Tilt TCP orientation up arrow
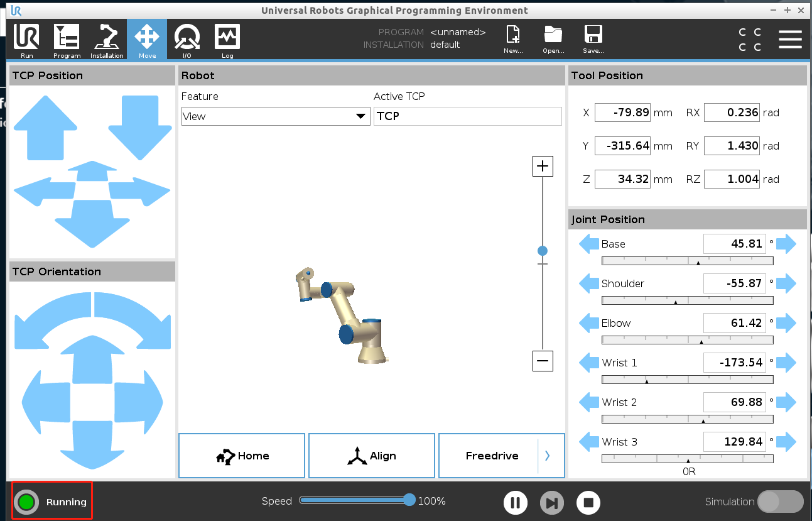Image resolution: width=812 pixels, height=521 pixels. tap(92, 358)
